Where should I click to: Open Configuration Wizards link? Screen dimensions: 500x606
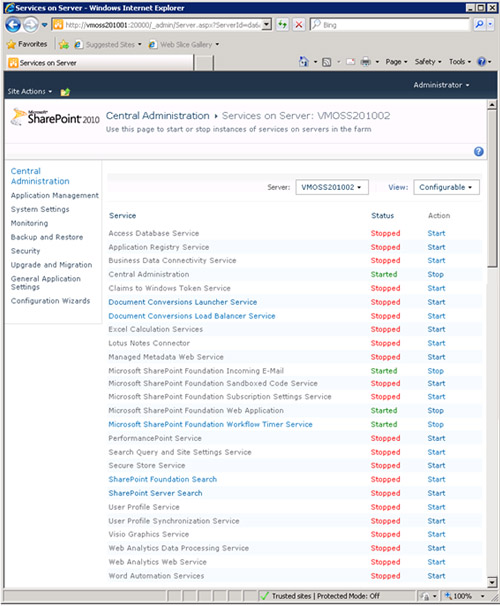tap(50, 301)
